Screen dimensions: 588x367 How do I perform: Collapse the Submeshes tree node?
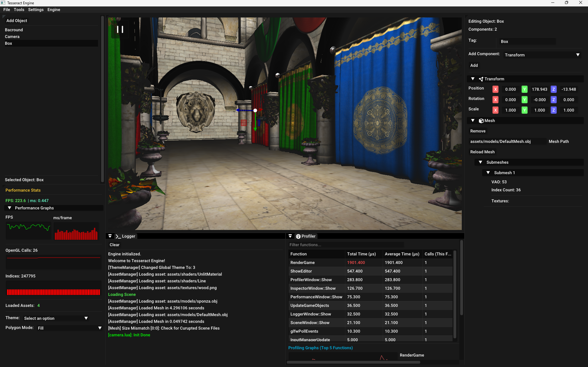480,162
